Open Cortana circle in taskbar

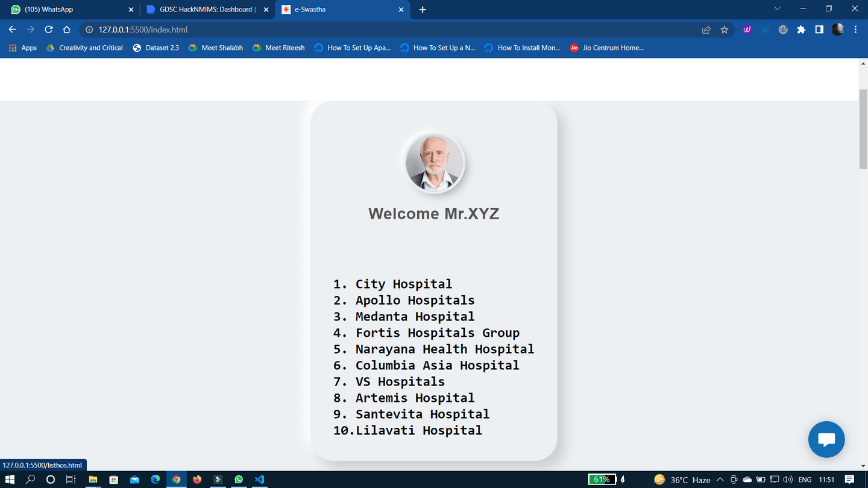51,480
